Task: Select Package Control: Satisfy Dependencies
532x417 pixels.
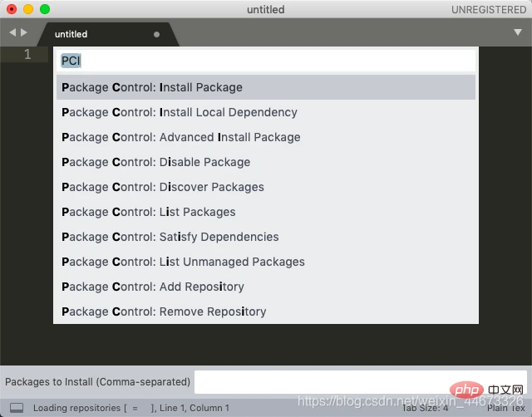Action: pos(266,237)
